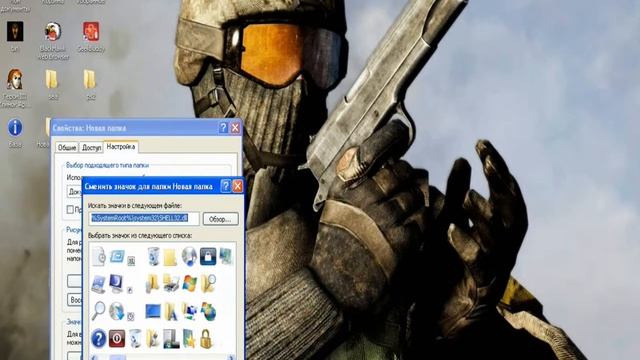The image size is (640, 360).
Task: Select the printer with folder icon
Action: pos(171,284)
